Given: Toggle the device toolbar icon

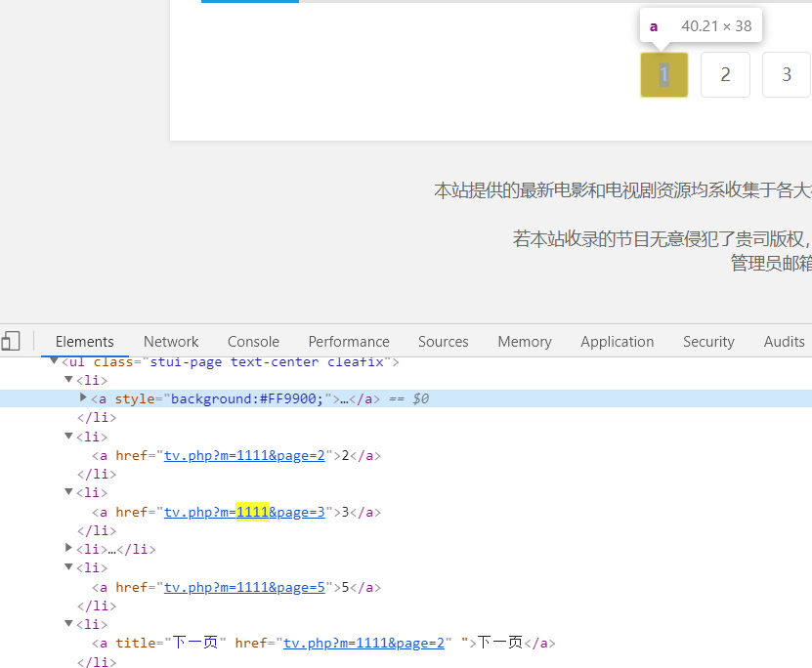Looking at the screenshot, I should click(11, 341).
